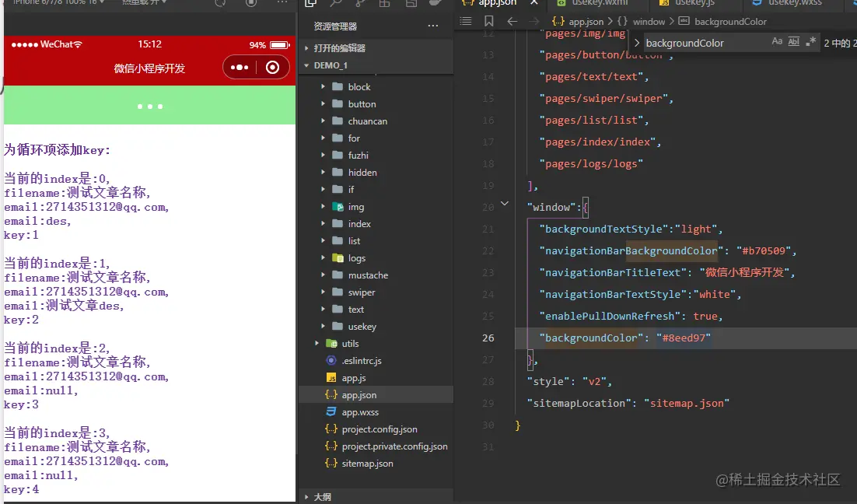The height and width of the screenshot is (504, 857).
Task: Expand the chuancan folder arrow
Action: point(323,121)
